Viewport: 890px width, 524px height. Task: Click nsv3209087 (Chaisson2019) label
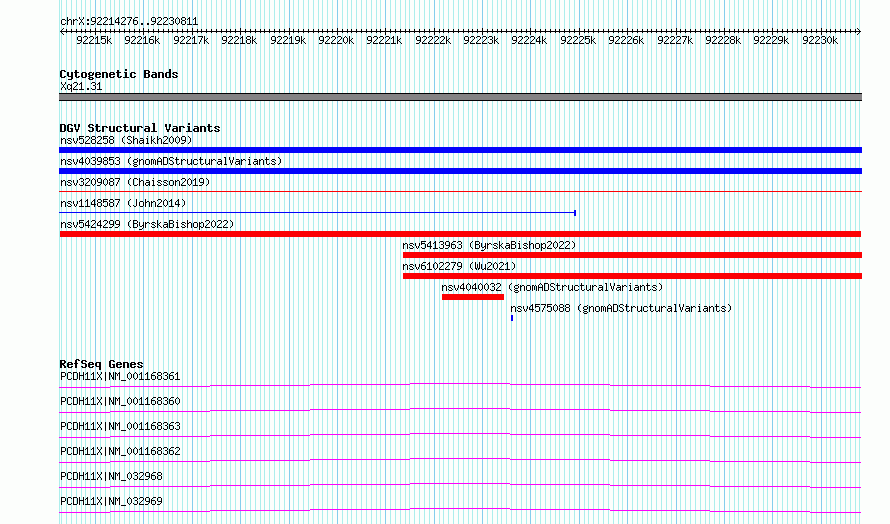click(x=135, y=182)
